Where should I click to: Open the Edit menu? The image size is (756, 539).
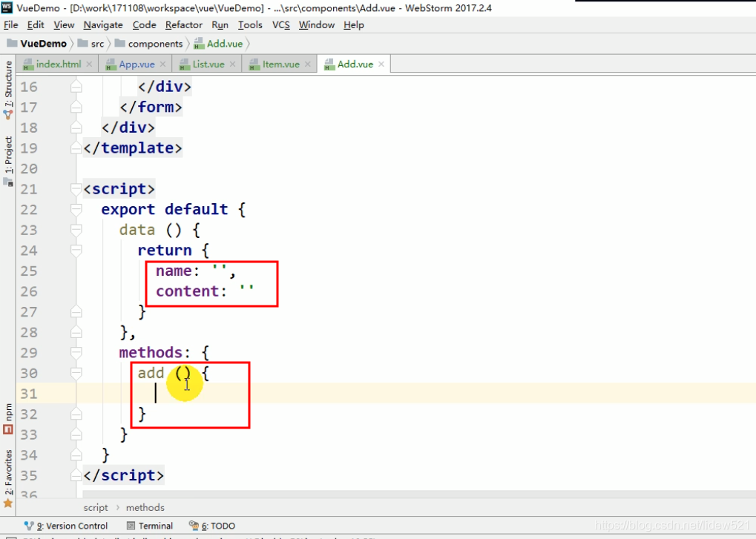click(x=36, y=25)
